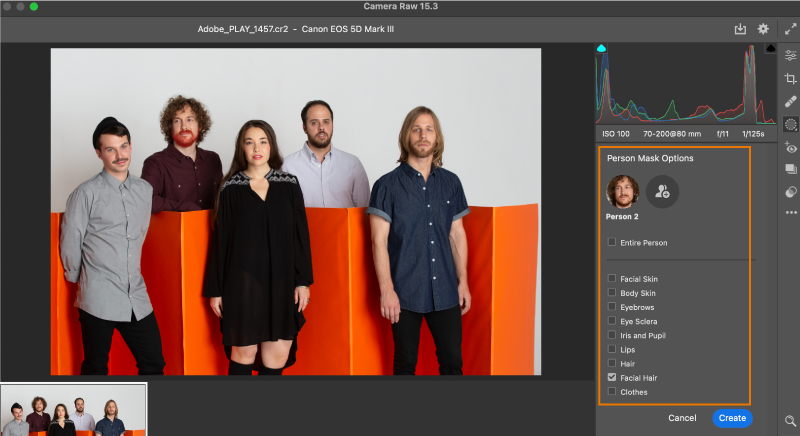800x436 pixels.
Task: Click the ISO 100 exposure readout
Action: [616, 134]
